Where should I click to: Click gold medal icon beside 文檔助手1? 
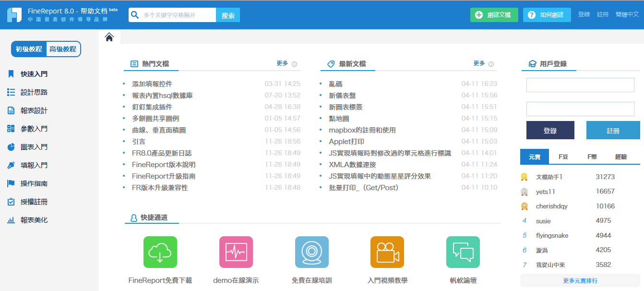525,177
